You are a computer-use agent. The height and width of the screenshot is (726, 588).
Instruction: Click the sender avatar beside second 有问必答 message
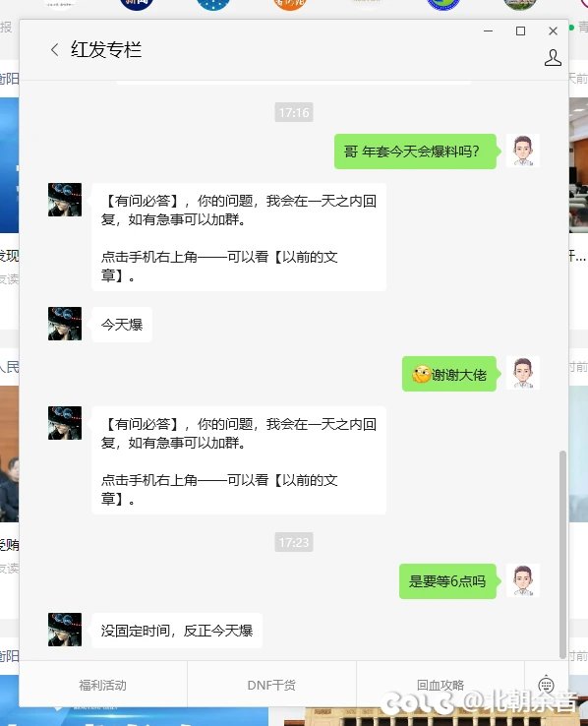click(x=65, y=423)
